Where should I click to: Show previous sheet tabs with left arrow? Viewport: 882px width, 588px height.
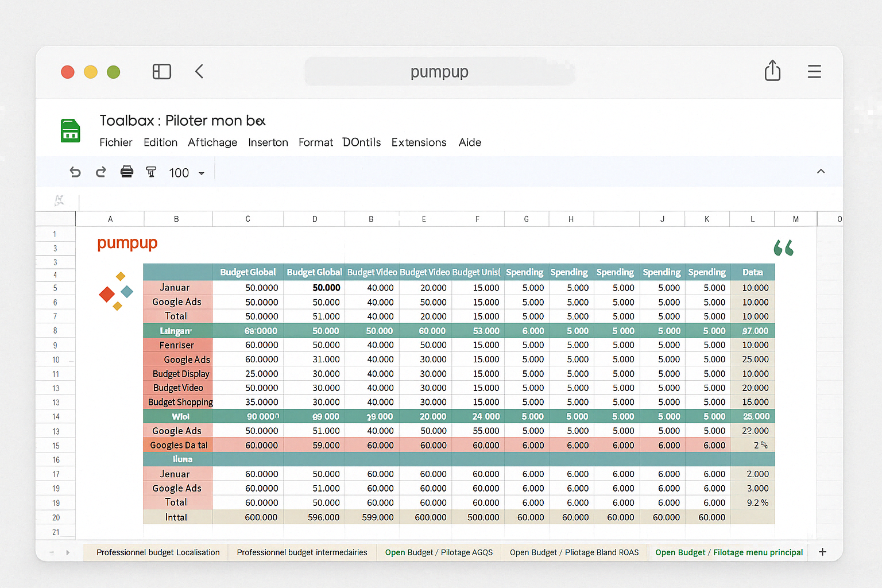coord(52,552)
